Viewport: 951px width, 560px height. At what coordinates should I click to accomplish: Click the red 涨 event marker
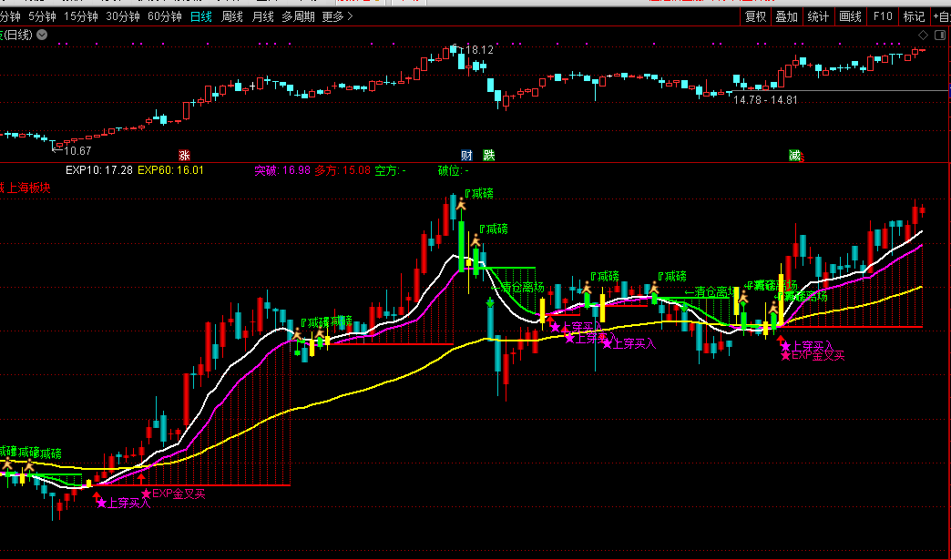(184, 156)
